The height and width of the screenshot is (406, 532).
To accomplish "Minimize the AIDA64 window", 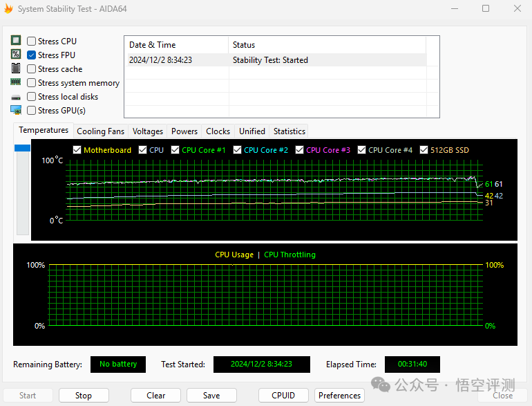I will [455, 8].
